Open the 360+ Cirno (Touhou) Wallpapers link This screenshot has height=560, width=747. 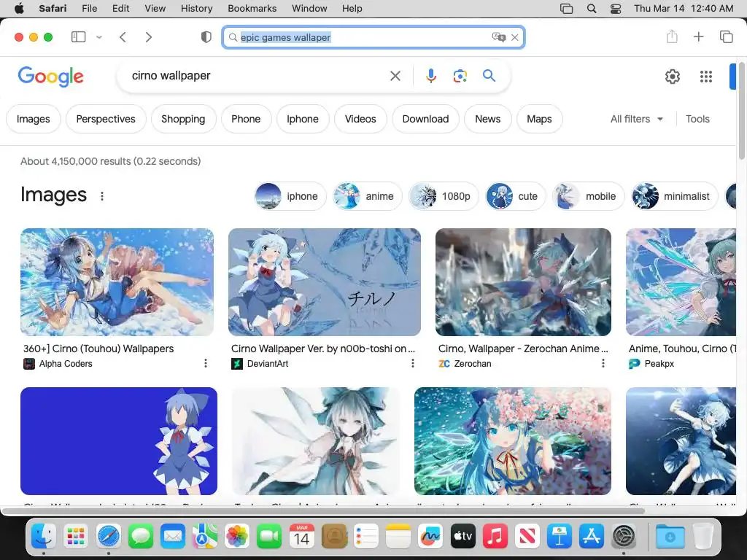coord(98,349)
